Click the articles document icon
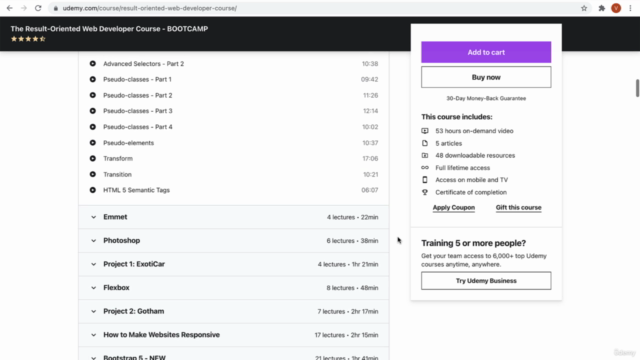Screen dimensions: 640x360 click(x=425, y=143)
